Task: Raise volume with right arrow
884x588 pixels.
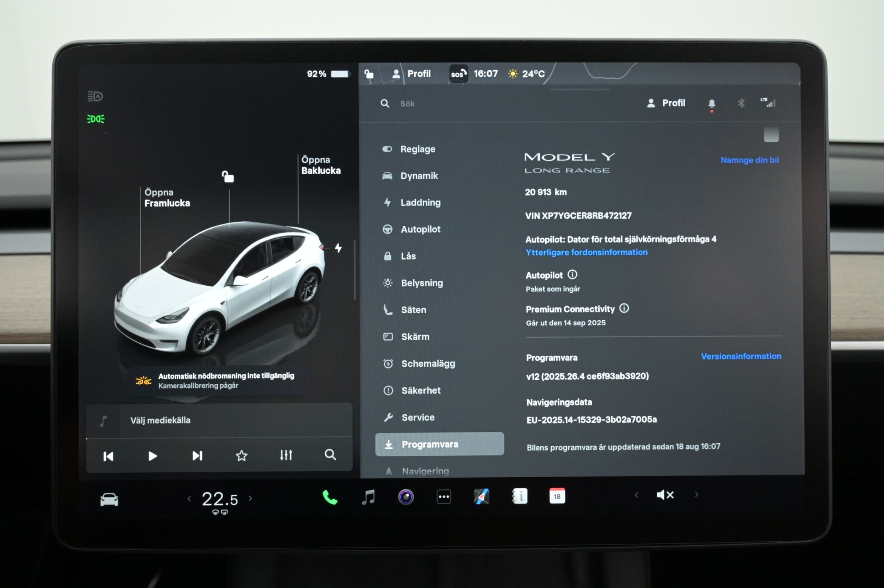Action: (697, 495)
